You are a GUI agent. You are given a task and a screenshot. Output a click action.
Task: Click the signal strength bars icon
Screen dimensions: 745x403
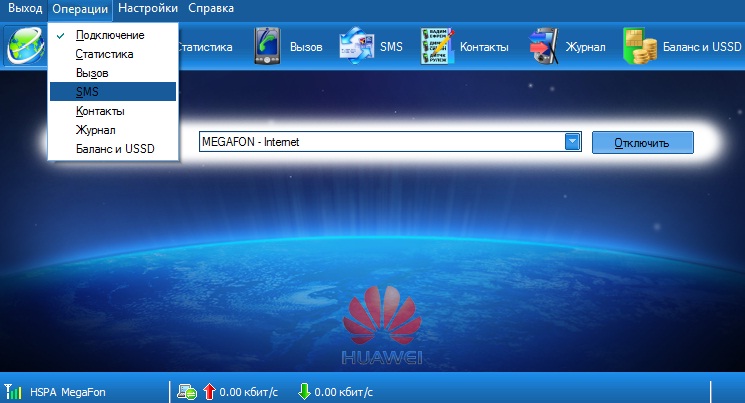coord(13,392)
